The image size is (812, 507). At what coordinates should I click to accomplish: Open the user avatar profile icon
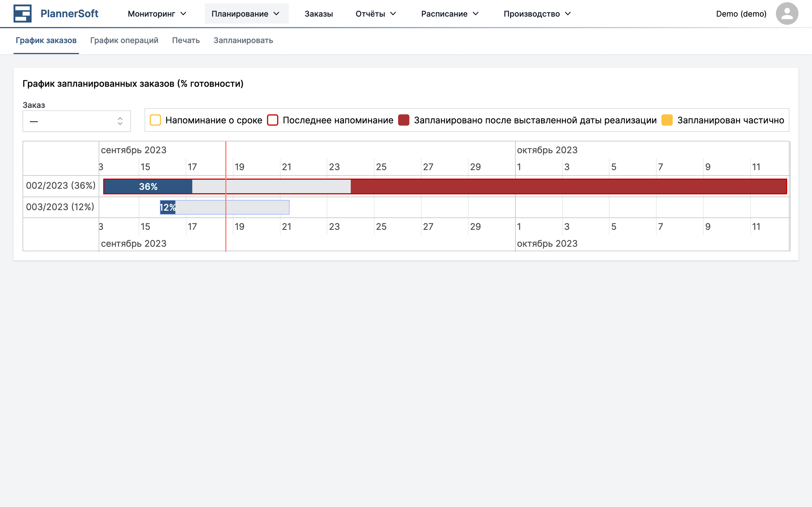click(787, 14)
